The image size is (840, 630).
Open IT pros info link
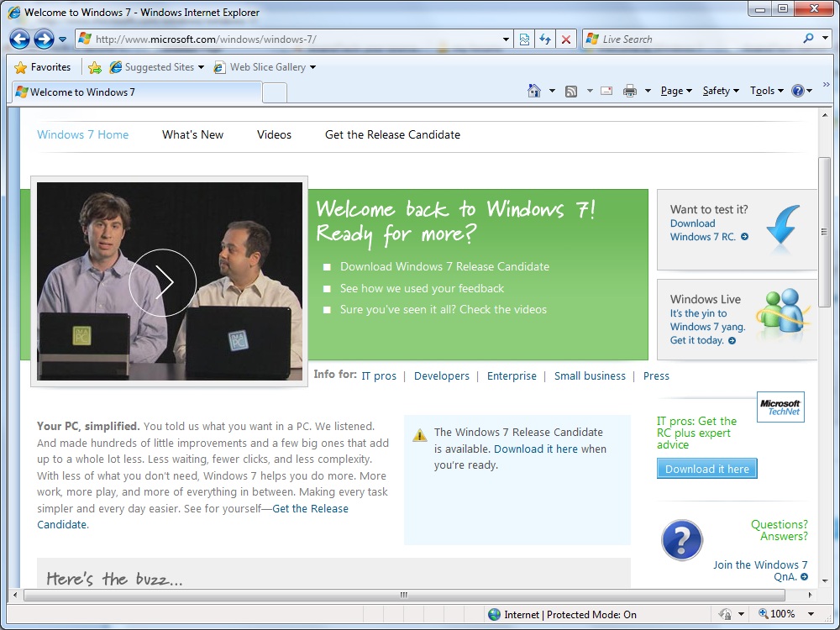coord(379,375)
